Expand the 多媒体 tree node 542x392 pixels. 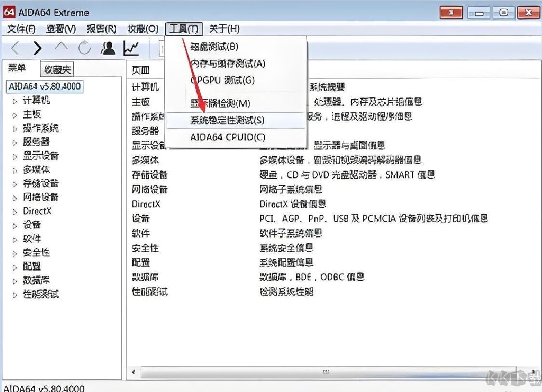click(14, 170)
